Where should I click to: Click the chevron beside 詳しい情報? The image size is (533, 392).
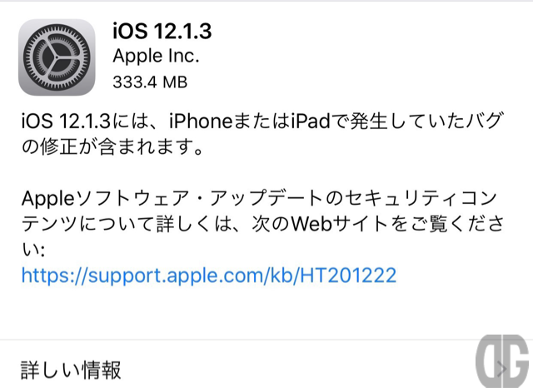(502, 370)
